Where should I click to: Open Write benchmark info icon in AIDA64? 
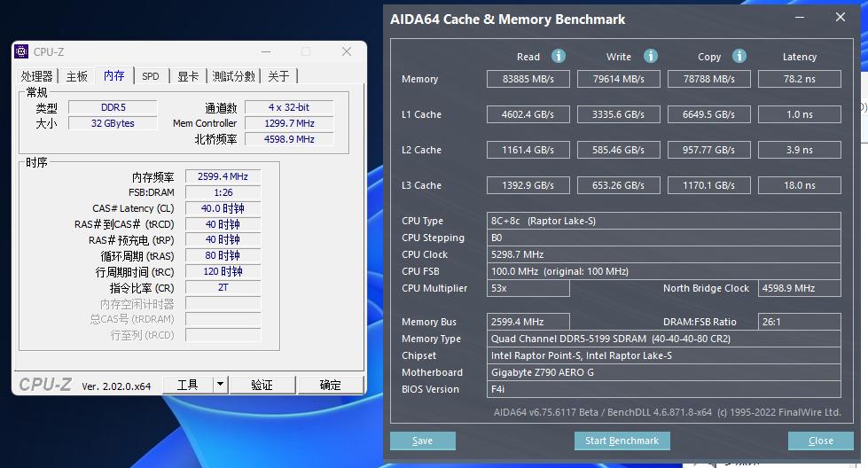[651, 56]
